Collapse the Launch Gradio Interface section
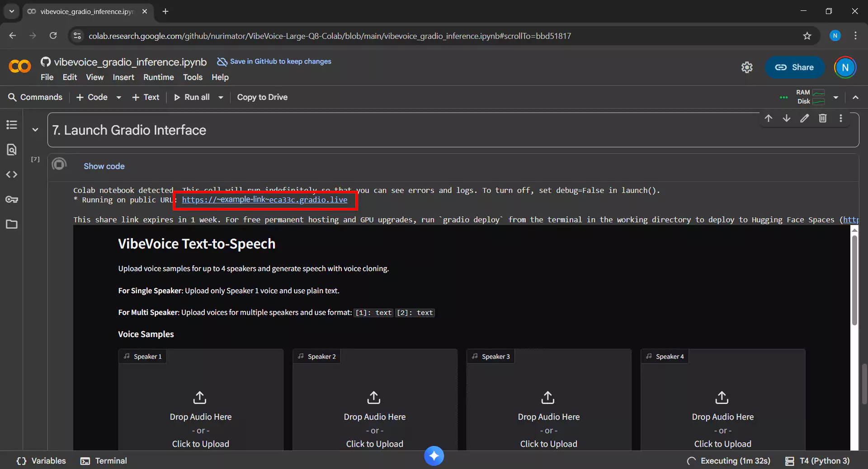This screenshot has width=868, height=469. pyautogui.click(x=35, y=130)
